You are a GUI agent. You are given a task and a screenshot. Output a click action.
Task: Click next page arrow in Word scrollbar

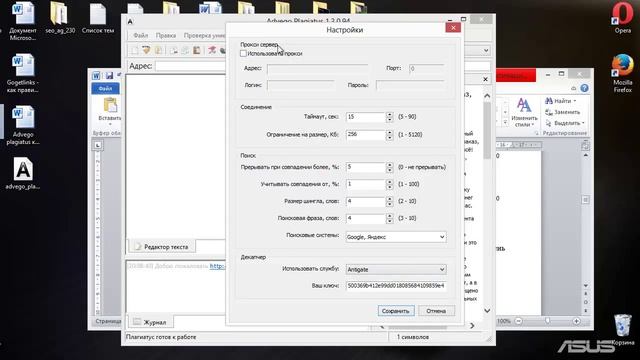[586, 311]
